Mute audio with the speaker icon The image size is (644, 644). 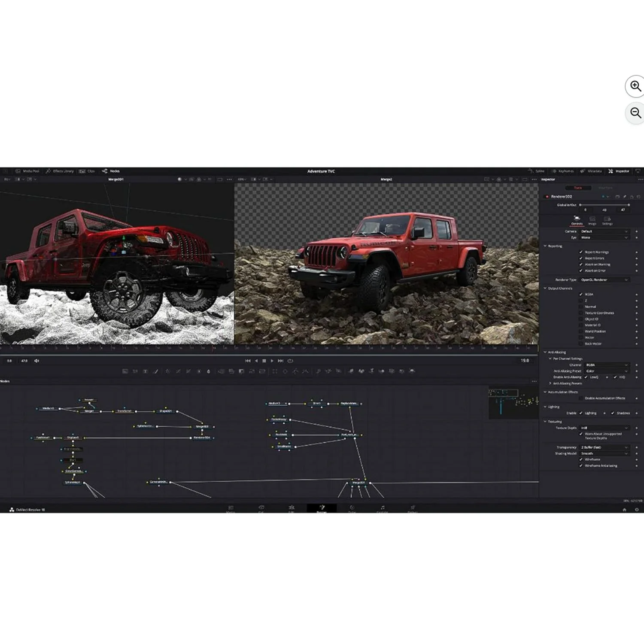coord(36,361)
